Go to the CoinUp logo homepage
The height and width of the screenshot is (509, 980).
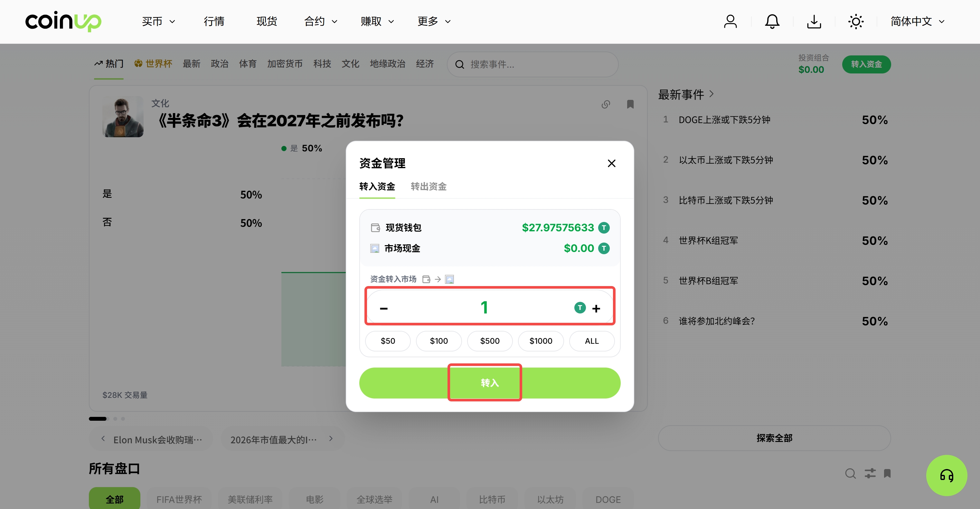click(63, 21)
